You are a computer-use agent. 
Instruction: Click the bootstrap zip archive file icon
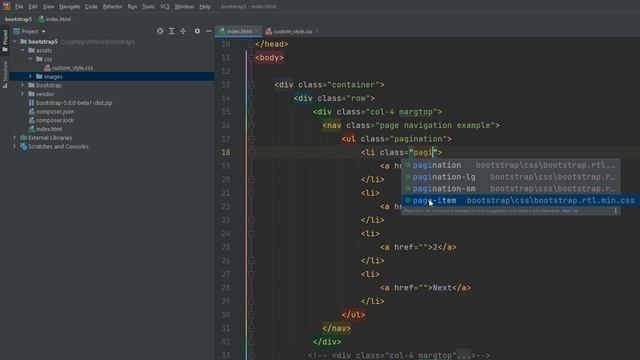point(31,103)
